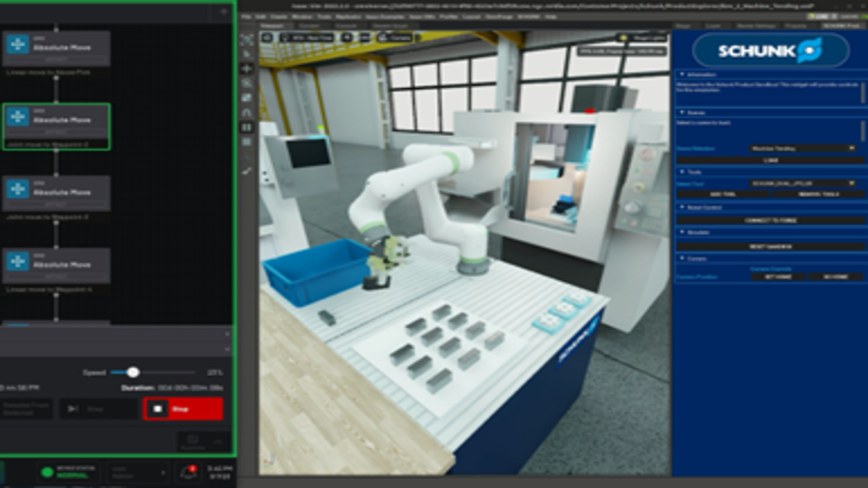
Task: Open the File menu
Action: click(246, 17)
